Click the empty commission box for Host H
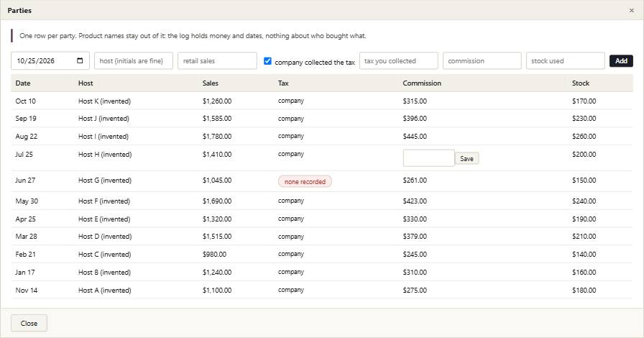Screen dimensions: 644x338 (x=429, y=158)
